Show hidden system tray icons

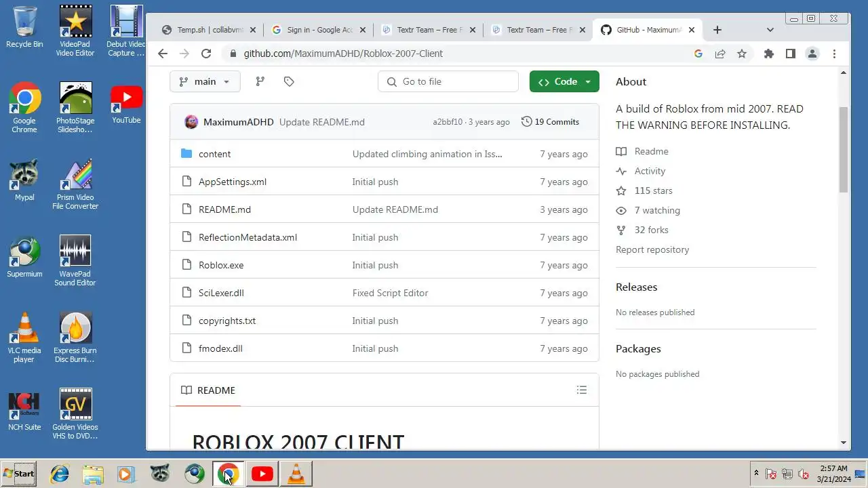coord(756,473)
